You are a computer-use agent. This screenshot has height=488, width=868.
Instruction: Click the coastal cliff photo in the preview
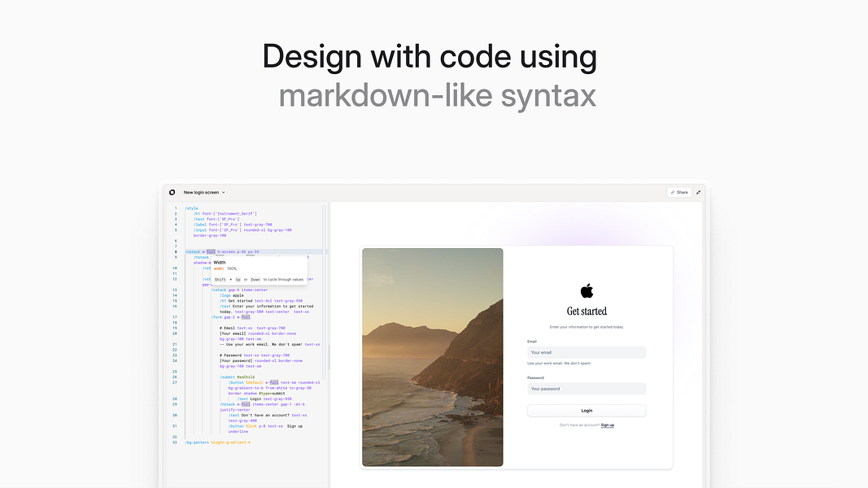tap(432, 358)
